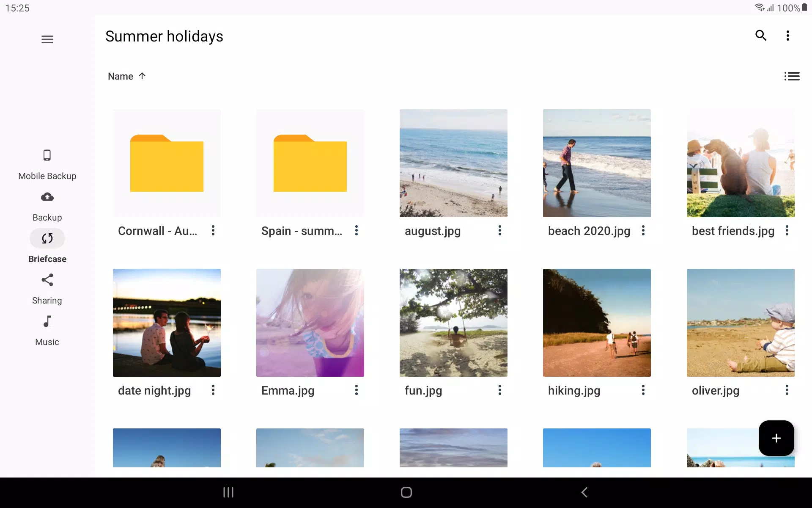Open the top-right overflow options menu

(x=787, y=36)
